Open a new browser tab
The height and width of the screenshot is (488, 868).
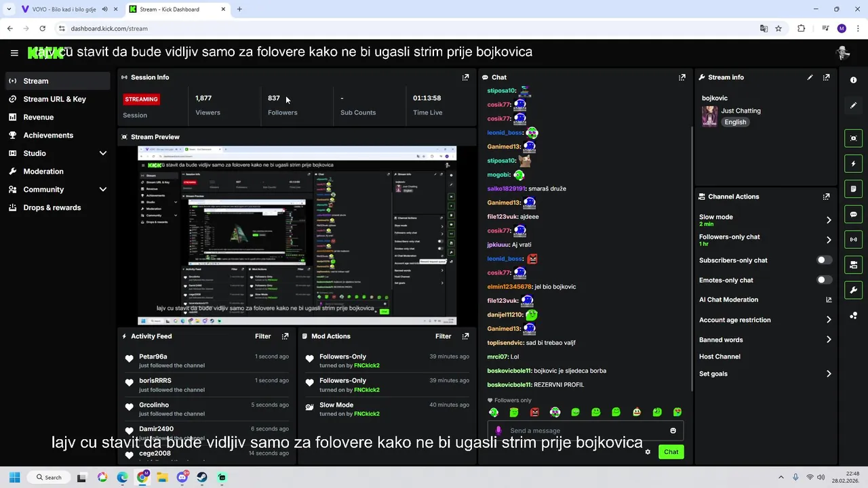[x=239, y=9]
